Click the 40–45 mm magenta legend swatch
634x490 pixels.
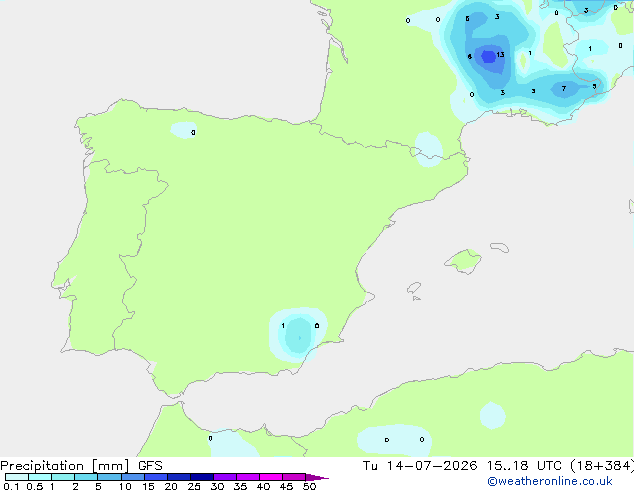click(271, 477)
